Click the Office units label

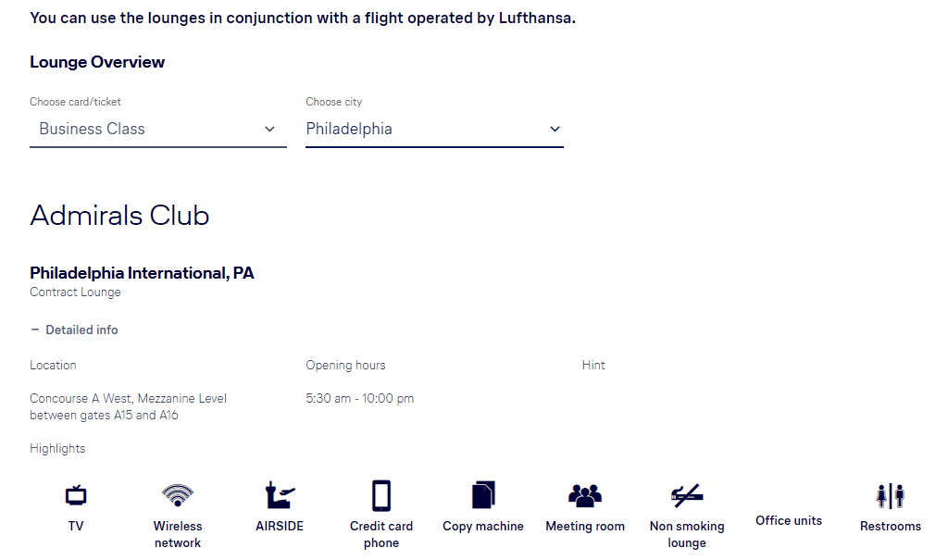pos(789,520)
